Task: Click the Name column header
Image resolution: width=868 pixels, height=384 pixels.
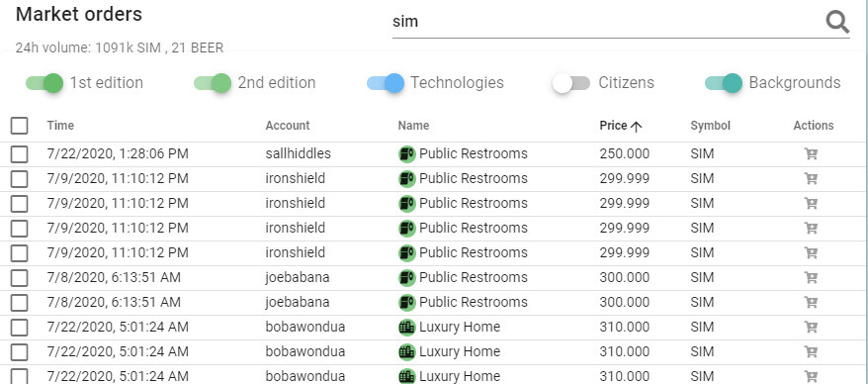Action: [x=413, y=126]
